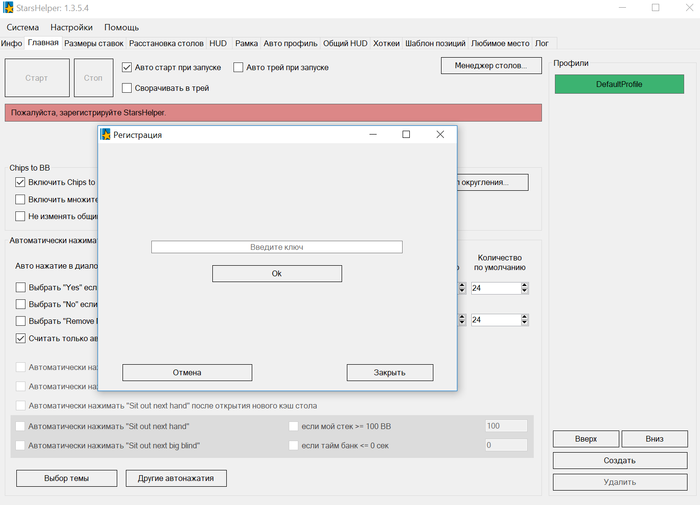Close the Регистрация dialog with X
The width and height of the screenshot is (700, 505).
pyautogui.click(x=440, y=134)
